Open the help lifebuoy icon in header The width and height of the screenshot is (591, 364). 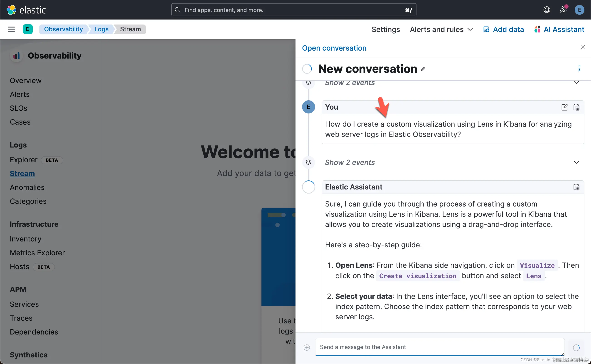point(547,10)
